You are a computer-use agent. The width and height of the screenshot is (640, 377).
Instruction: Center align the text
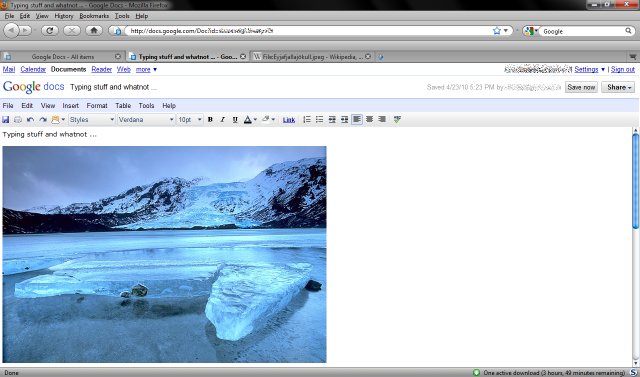369,120
